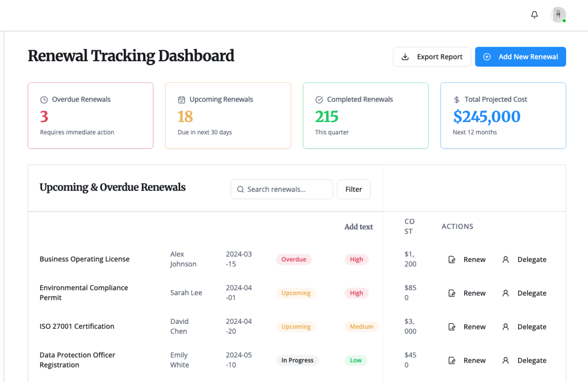
Task: Select the In Progress status badge
Action: click(x=297, y=361)
